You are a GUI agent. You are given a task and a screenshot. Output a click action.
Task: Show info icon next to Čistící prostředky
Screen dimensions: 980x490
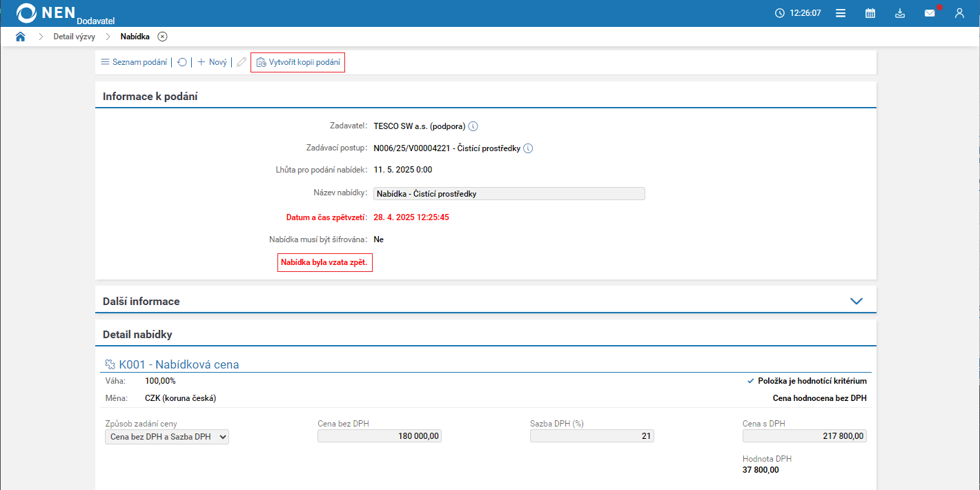point(528,148)
